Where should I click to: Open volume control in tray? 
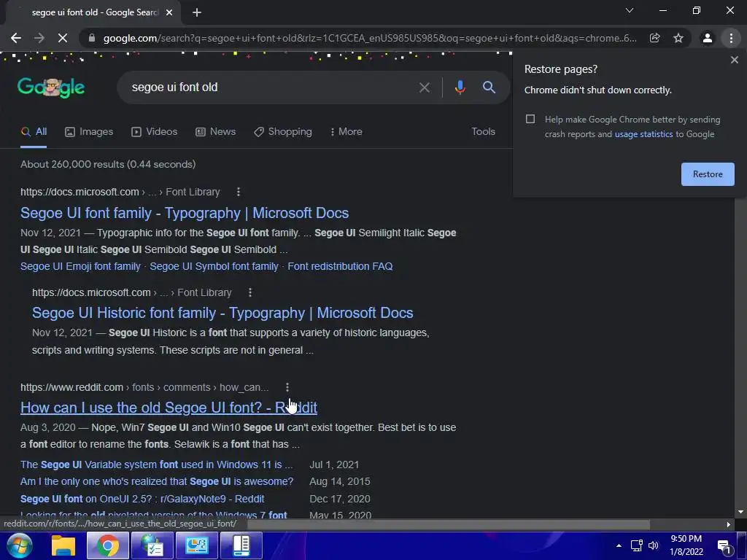point(653,545)
